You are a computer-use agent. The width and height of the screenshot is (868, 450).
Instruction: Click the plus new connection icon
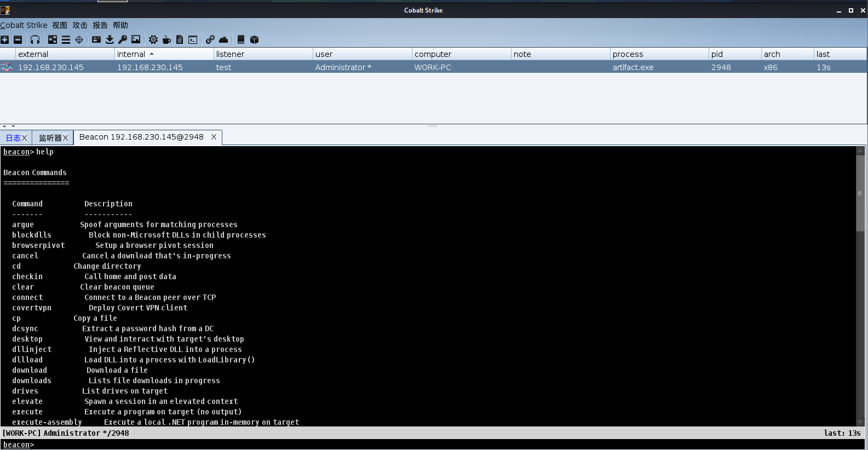(x=5, y=39)
